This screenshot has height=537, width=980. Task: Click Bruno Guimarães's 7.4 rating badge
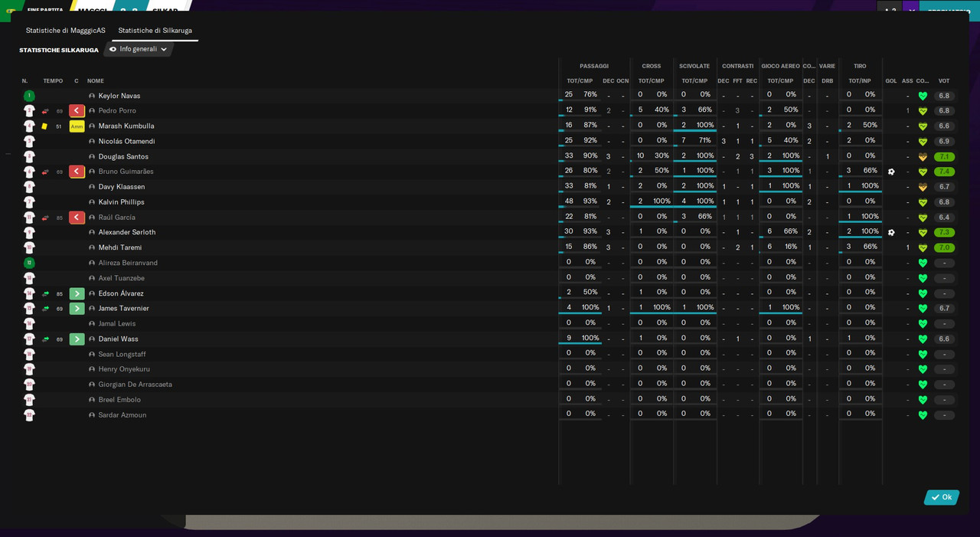point(944,172)
